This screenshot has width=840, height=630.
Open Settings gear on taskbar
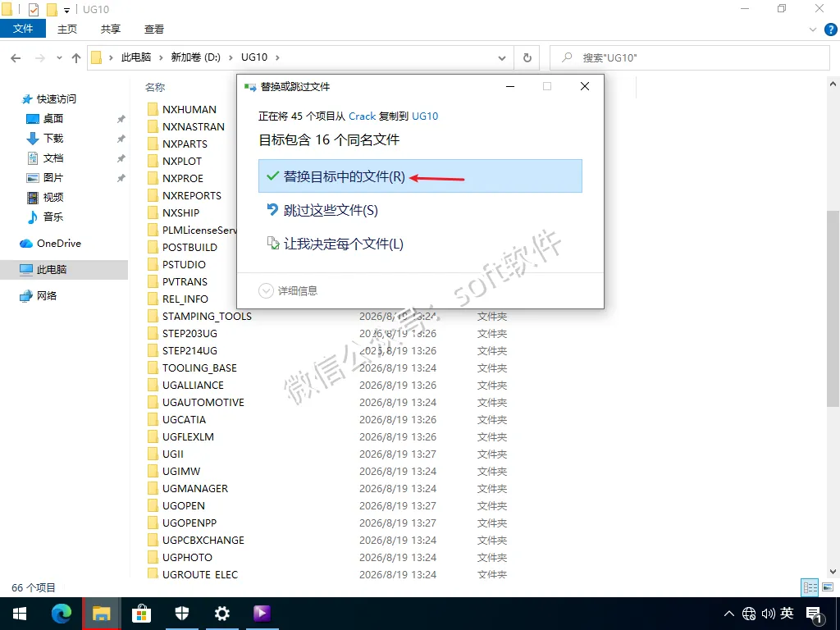coord(221,614)
